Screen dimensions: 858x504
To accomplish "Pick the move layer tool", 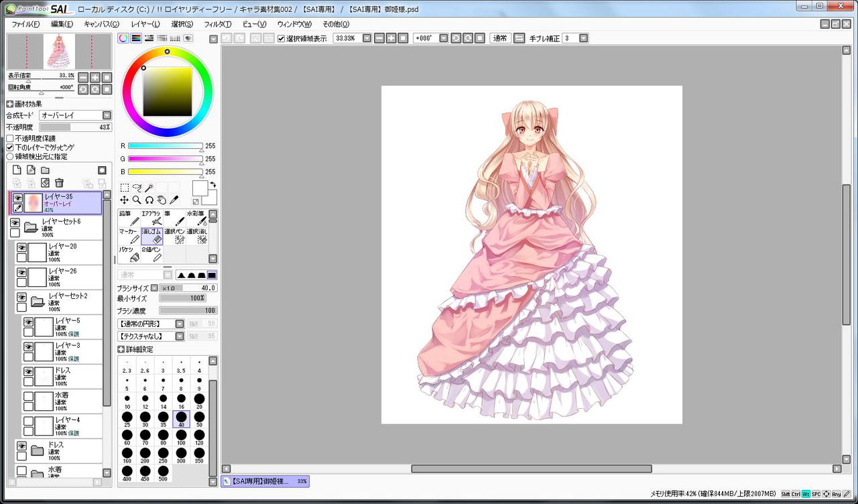I will [x=125, y=200].
